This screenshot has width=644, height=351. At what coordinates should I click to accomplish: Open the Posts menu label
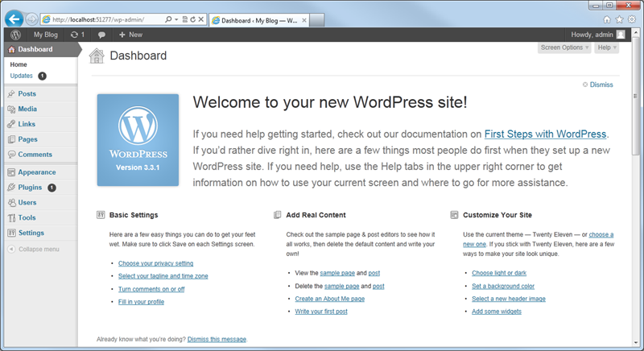click(27, 93)
